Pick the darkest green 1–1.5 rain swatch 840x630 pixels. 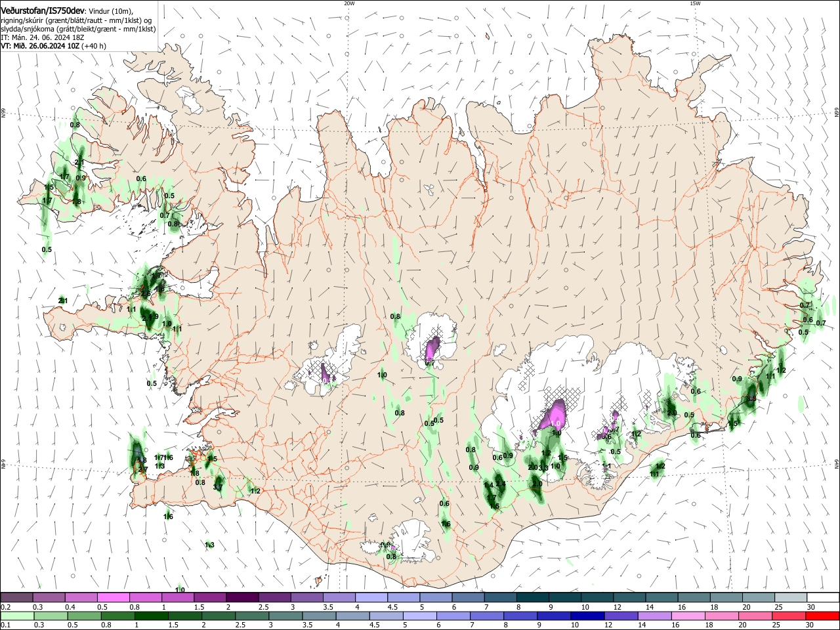click(152, 616)
